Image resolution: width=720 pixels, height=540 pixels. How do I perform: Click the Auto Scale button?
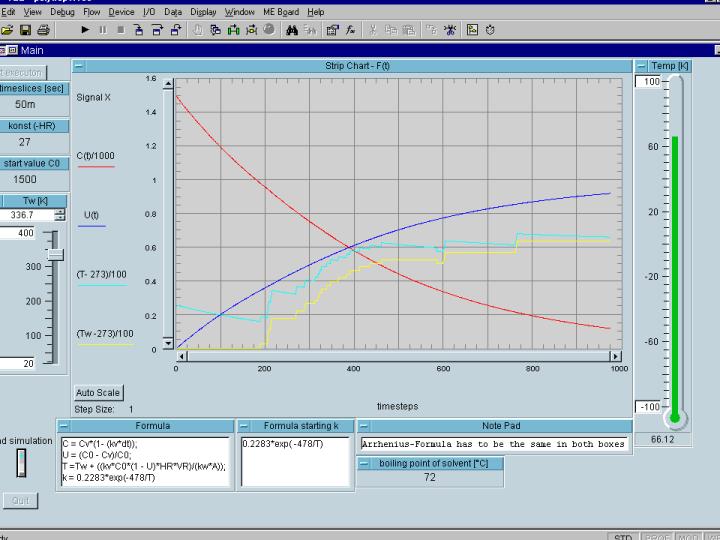pyautogui.click(x=98, y=393)
